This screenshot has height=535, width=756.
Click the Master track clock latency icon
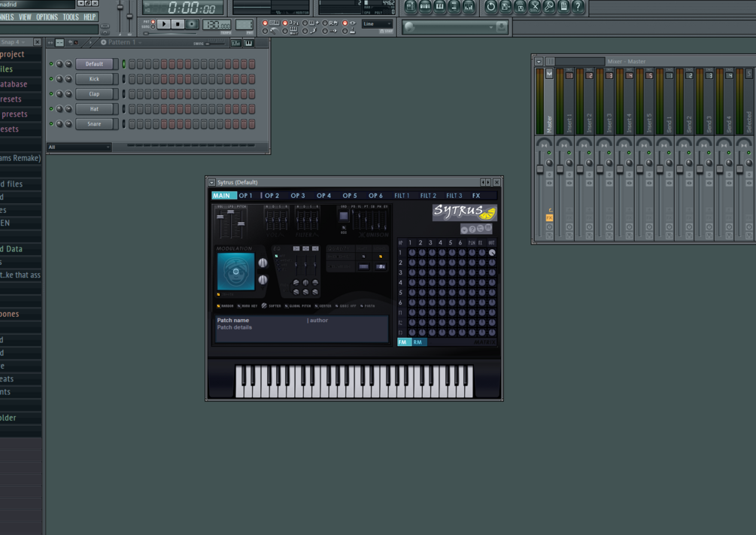point(549,226)
